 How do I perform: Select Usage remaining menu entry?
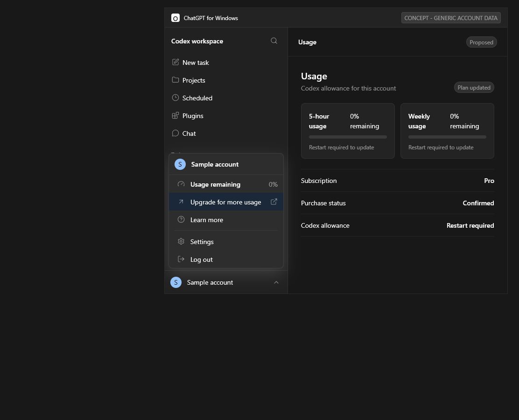pyautogui.click(x=226, y=184)
